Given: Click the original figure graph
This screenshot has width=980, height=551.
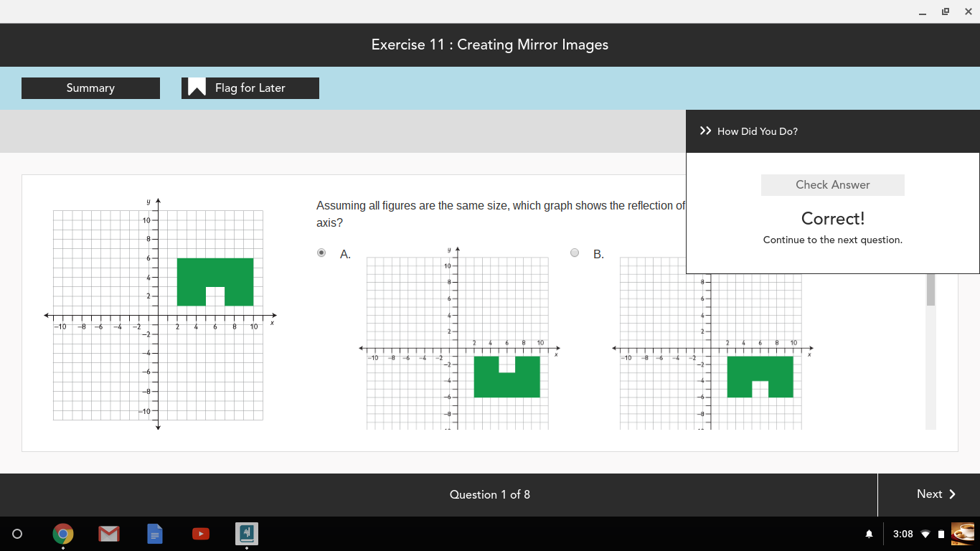Looking at the screenshot, I should coord(158,314).
